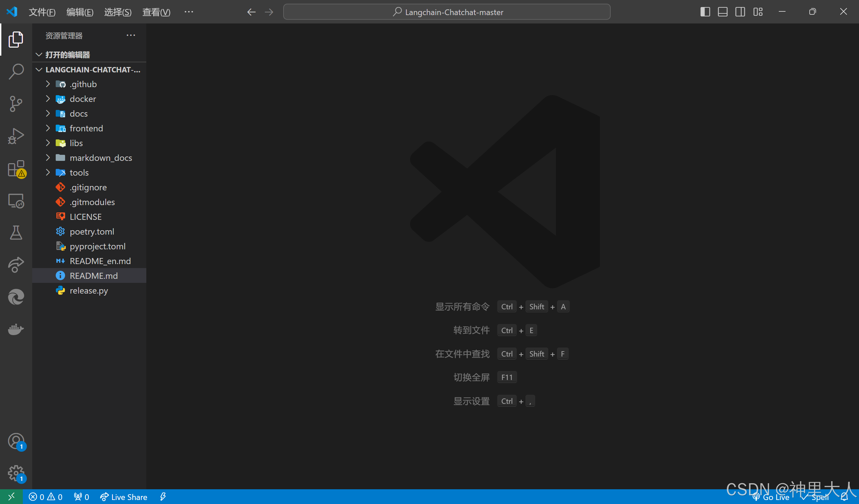This screenshot has width=859, height=504.
Task: Toggle the primary sidebar visibility
Action: pyautogui.click(x=705, y=12)
